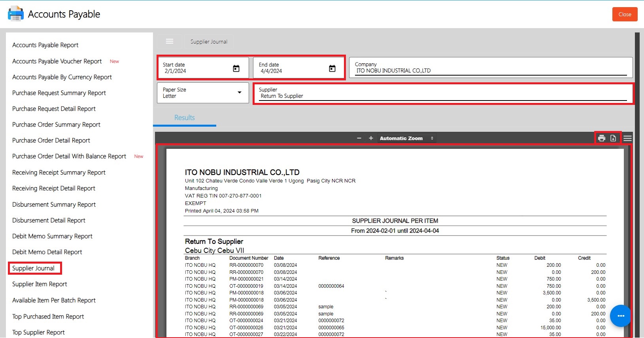Select the Supplier Journal tab header
Image resolution: width=644 pixels, height=338 pixels.
coord(209,42)
